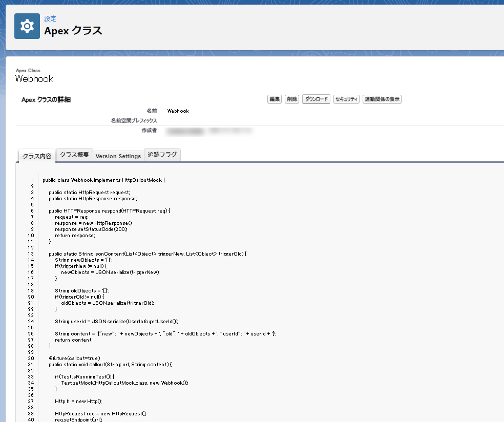This screenshot has height=422, width=504.
Task: Select the クラス内容 tab
Action: point(37,156)
